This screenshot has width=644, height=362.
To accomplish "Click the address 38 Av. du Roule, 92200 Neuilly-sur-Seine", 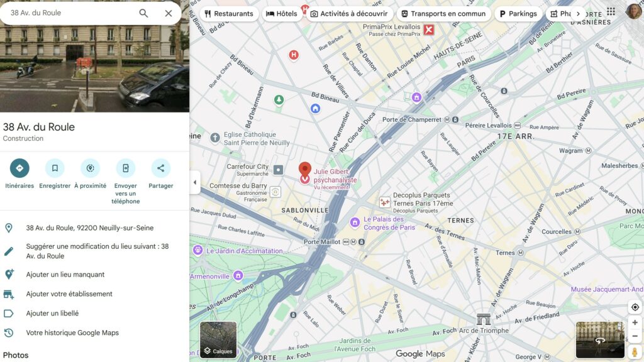I will pyautogui.click(x=89, y=228).
